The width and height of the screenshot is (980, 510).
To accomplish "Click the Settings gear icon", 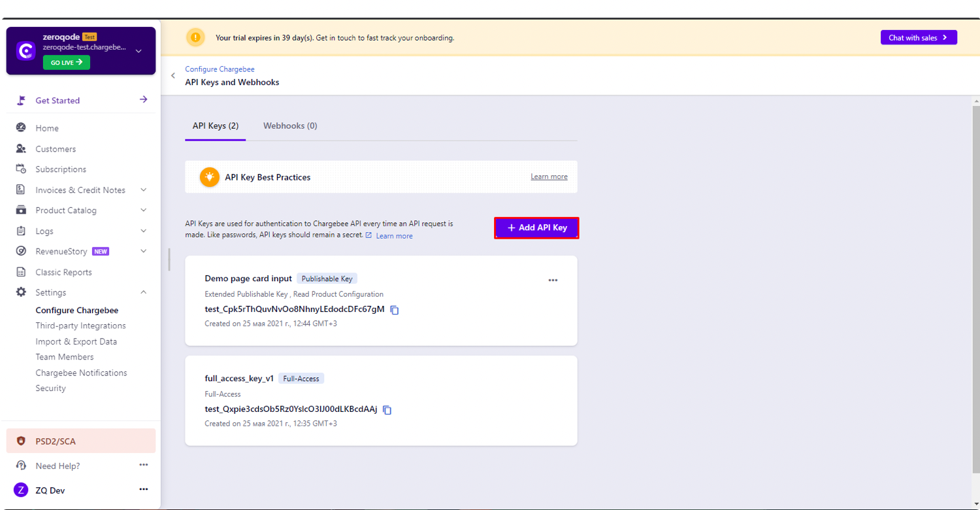I will click(x=21, y=293).
